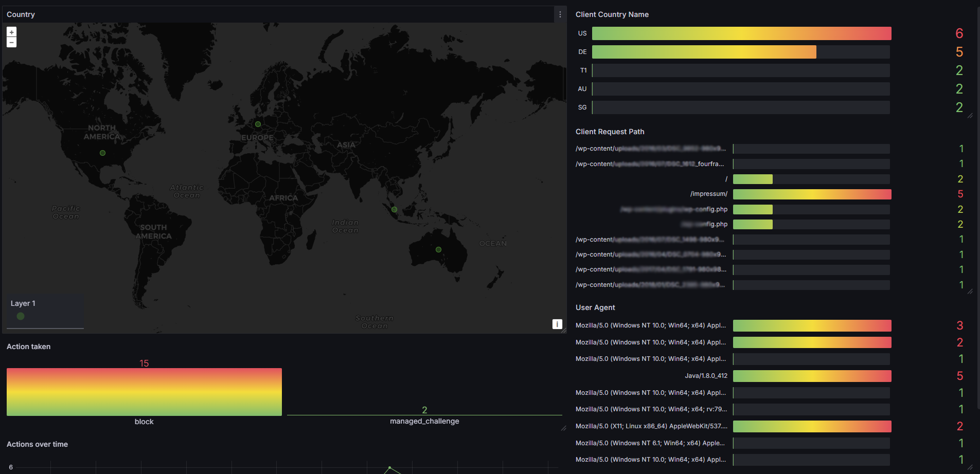Select the map marker over Australia
Viewport: 980px width, 474px height.
click(x=438, y=249)
